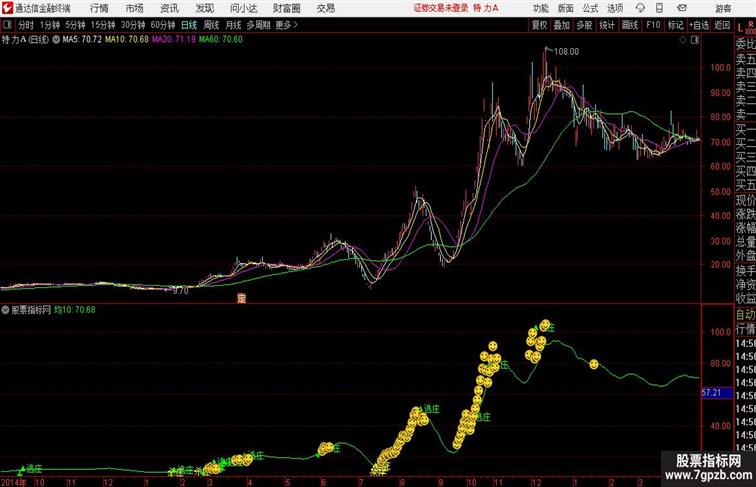Click the 返回 back button

tap(722, 25)
